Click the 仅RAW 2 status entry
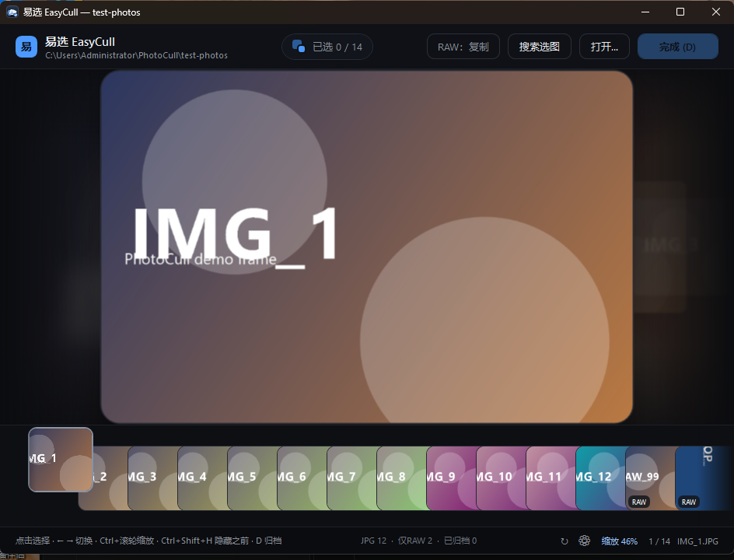Viewport: 734px width, 560px height. 415,541
